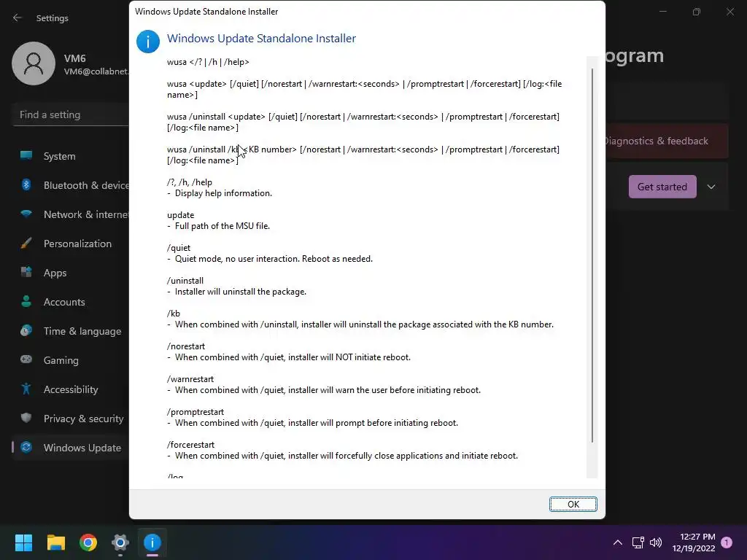
Task: Show hidden tray icons chevron
Action: click(618, 542)
